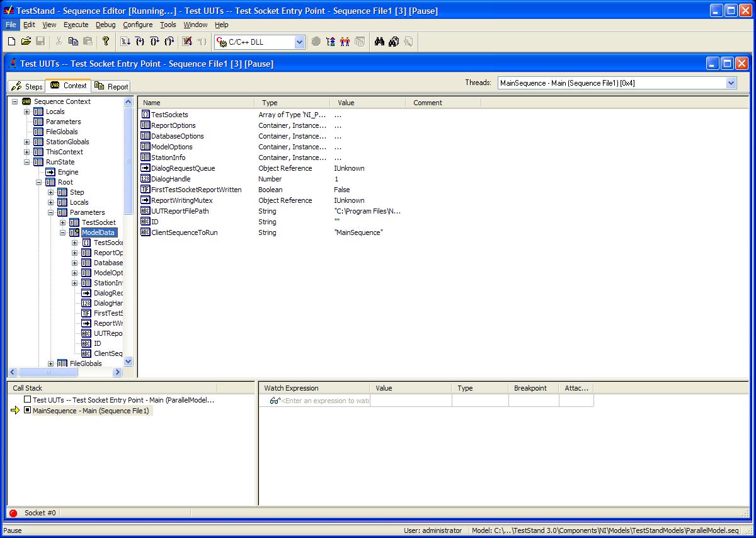Click the tree's vertical scrollbar down arrow
This screenshot has width=756, height=538.
[x=129, y=362]
